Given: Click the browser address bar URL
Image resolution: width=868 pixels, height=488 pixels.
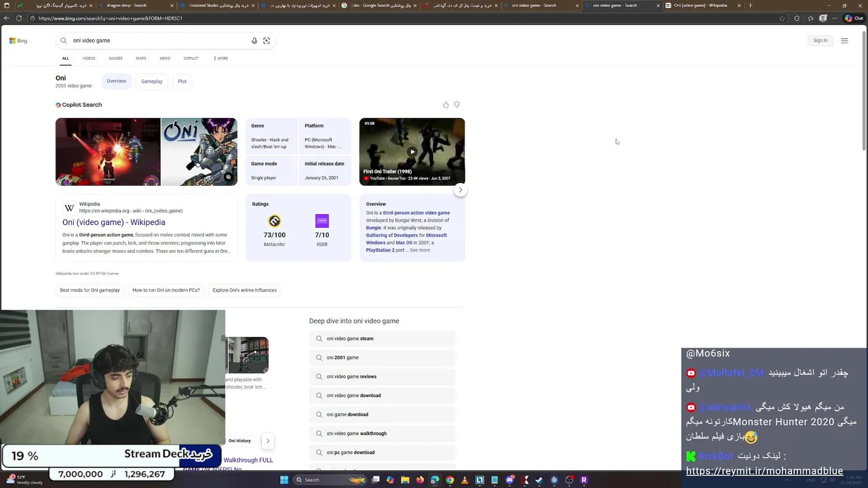Looking at the screenshot, I should click(111, 18).
